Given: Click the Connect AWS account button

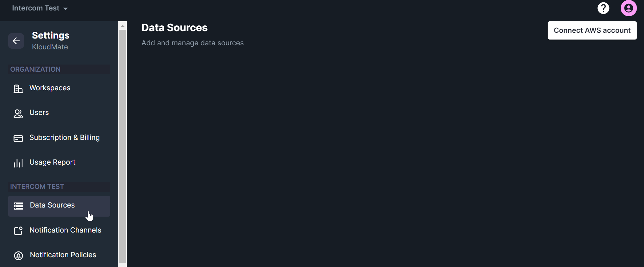Looking at the screenshot, I should 592,30.
